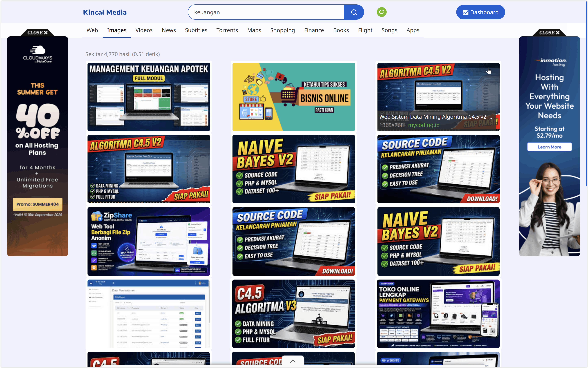Screen dimensions: 588x368
Task: Open the News tab
Action: pyautogui.click(x=169, y=30)
